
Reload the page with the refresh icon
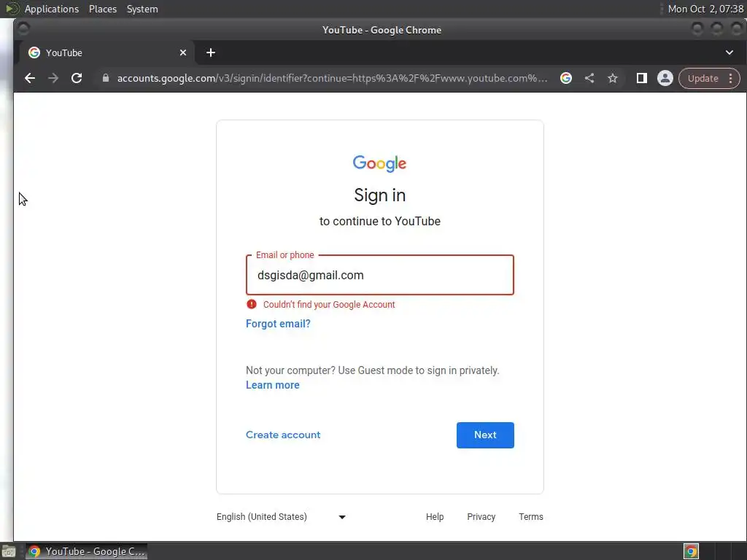pos(77,78)
